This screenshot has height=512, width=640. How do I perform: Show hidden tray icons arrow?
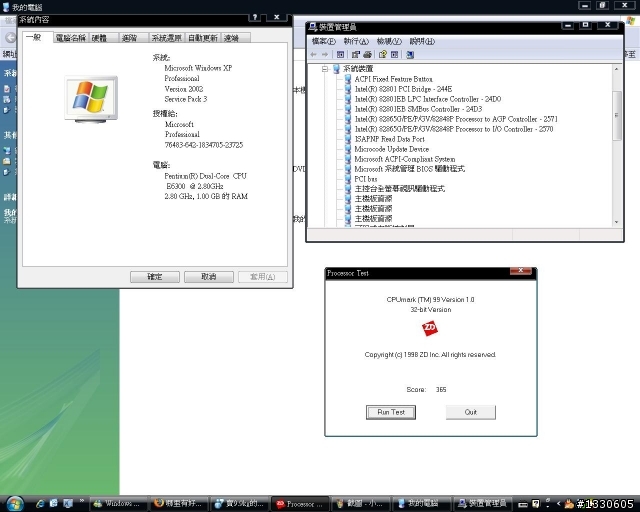tap(558, 504)
